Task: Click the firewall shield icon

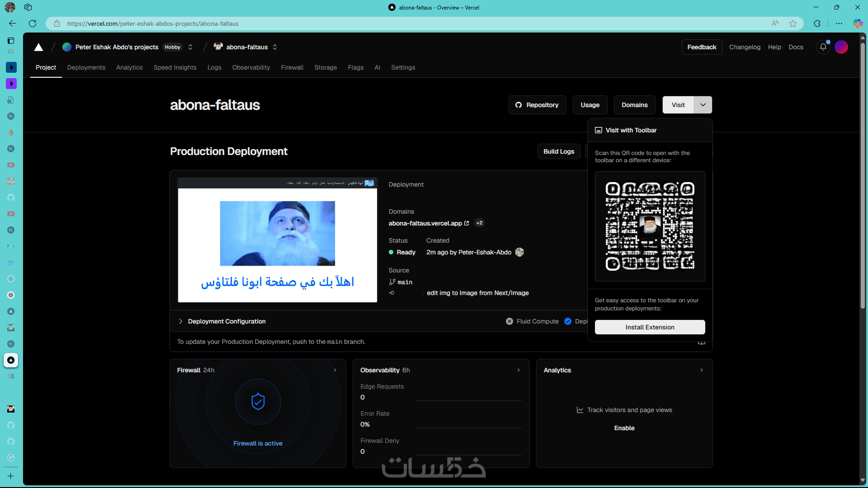Action: pyautogui.click(x=258, y=401)
